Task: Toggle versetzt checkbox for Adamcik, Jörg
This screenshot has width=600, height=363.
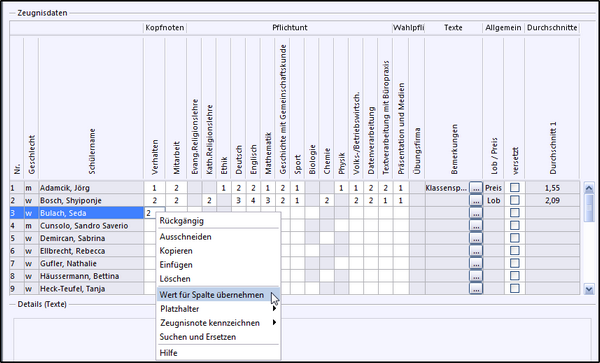Action: 515,188
